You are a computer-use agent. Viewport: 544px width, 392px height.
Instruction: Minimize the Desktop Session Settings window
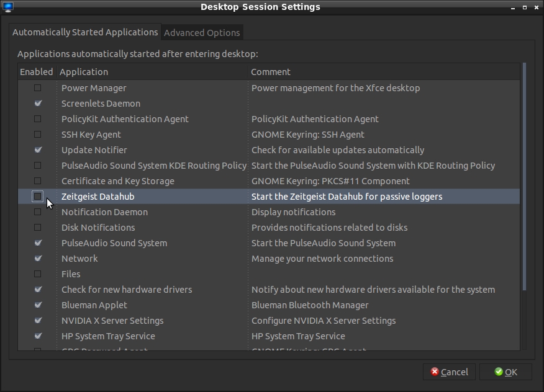pos(513,7)
